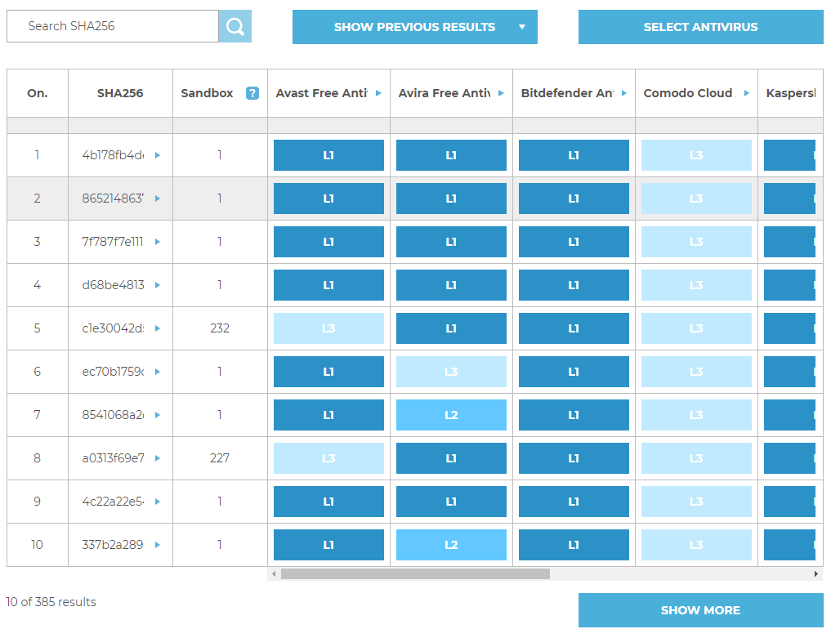Select hash text ec70b1759 in row 6
Viewport: 840px width, 638px height.
(x=113, y=372)
